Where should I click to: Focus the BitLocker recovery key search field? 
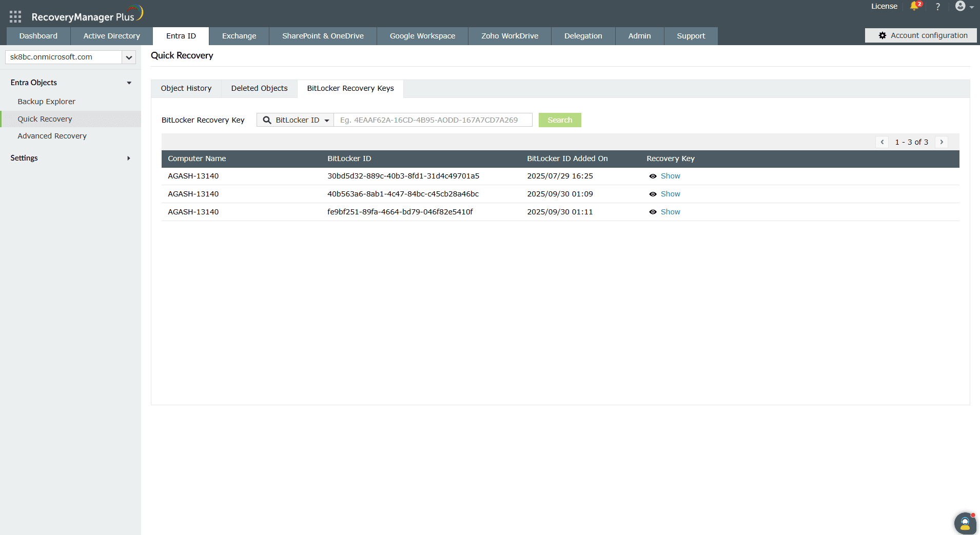point(433,120)
